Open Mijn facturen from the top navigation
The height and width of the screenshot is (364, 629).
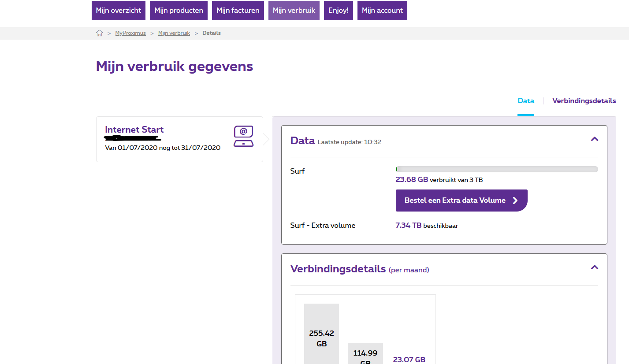tap(238, 11)
